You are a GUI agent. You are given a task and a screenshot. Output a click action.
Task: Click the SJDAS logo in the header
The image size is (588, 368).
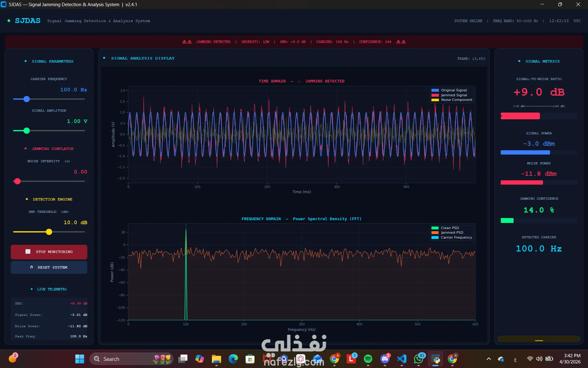pos(28,21)
